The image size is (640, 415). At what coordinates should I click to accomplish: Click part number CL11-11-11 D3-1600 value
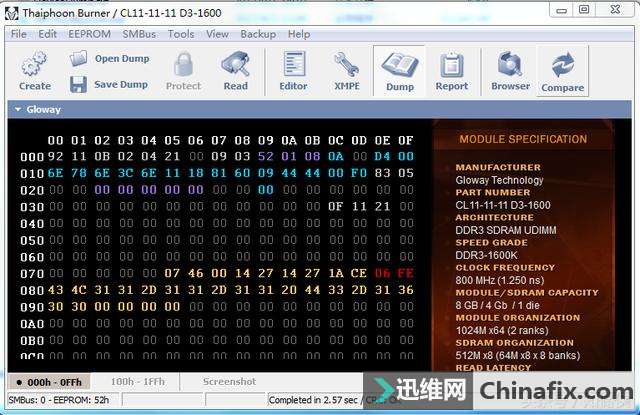click(x=503, y=205)
